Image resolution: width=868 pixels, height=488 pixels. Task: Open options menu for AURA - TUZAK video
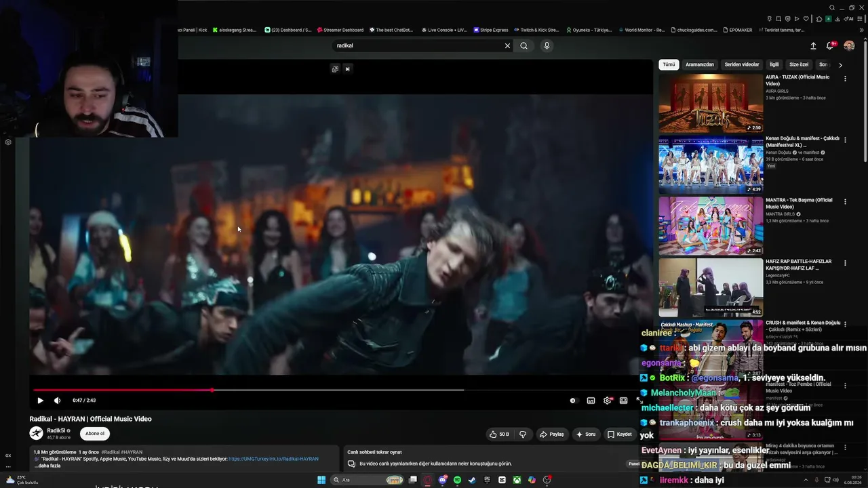[845, 79]
